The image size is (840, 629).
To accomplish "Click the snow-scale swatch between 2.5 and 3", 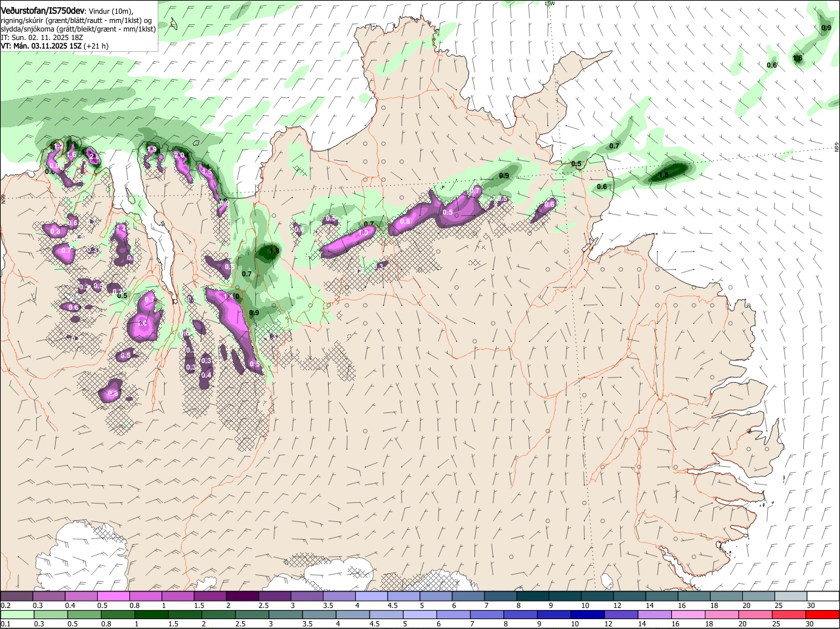I will click(274, 596).
